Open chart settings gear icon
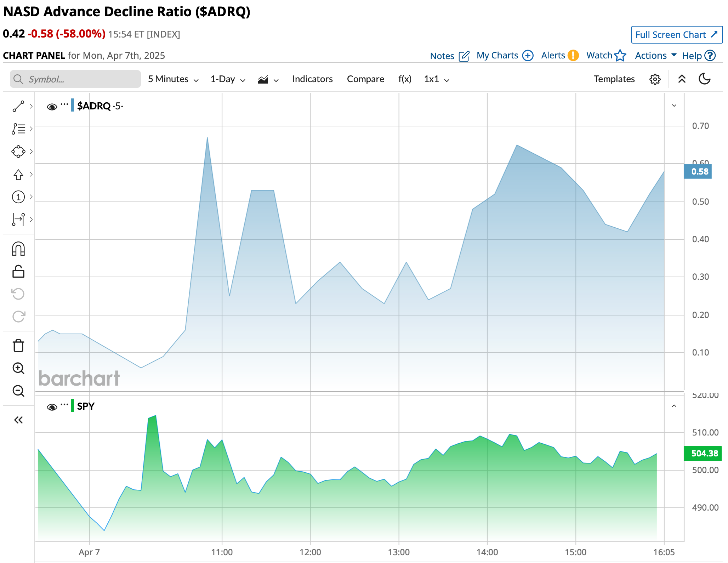This screenshot has height=563, width=728. point(655,79)
